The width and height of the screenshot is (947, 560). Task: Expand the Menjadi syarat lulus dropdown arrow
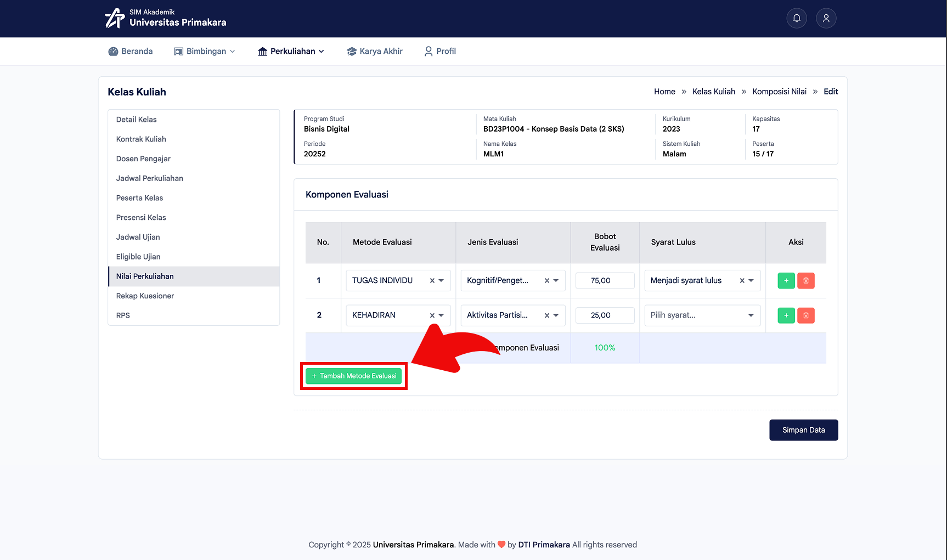[x=751, y=280]
